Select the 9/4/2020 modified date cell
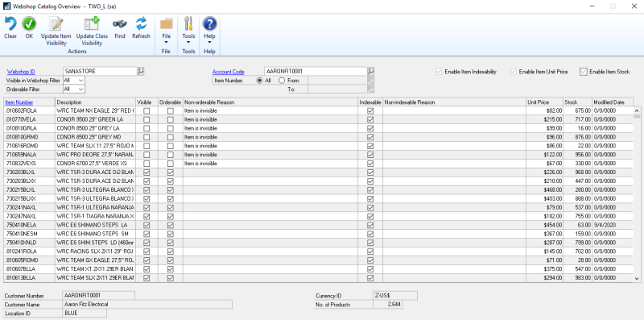 613,225
